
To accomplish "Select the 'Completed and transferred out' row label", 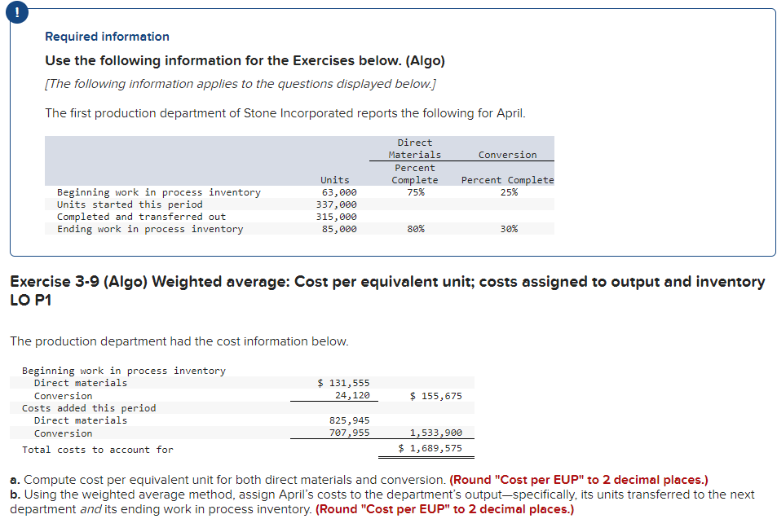I will (141, 217).
